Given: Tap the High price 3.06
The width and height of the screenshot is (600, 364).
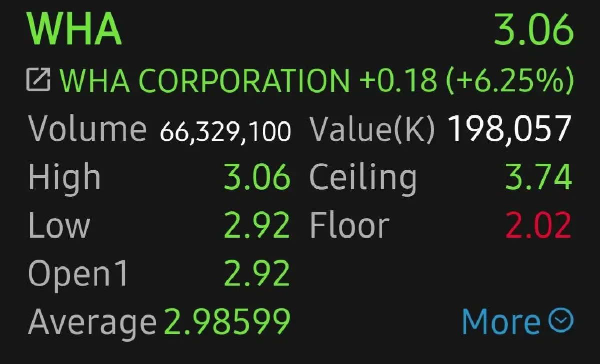Looking at the screenshot, I should (x=256, y=177).
